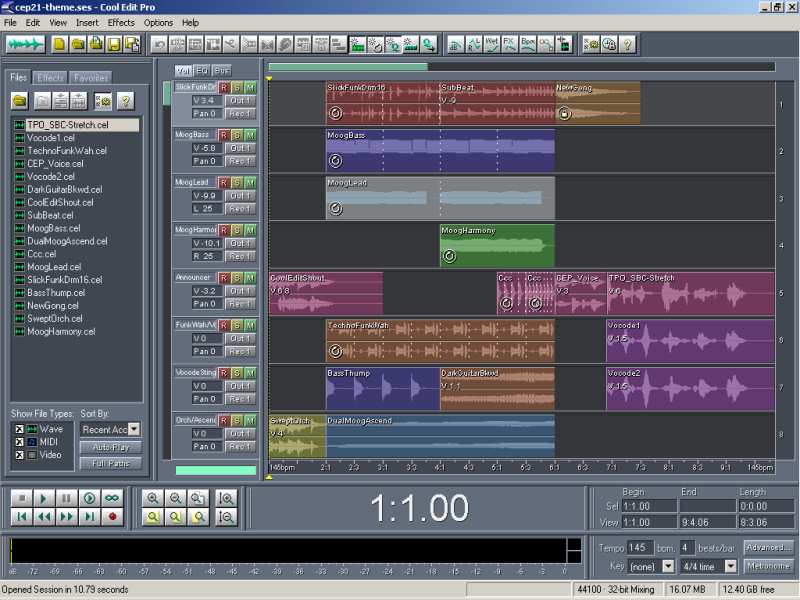800x600 pixels.
Task: Switch to the Favorites tab
Action: (91, 77)
